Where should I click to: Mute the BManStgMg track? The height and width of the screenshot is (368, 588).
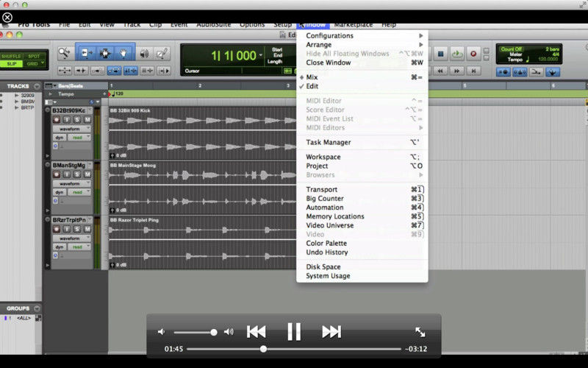[87, 174]
